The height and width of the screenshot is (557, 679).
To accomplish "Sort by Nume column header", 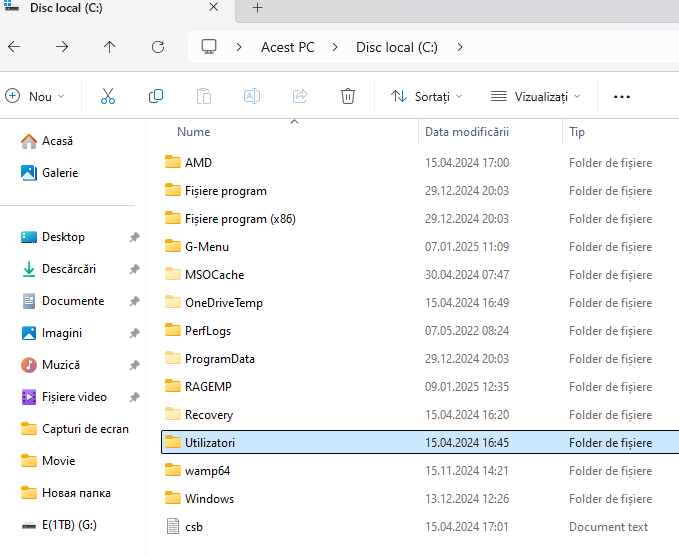I will pos(194,132).
